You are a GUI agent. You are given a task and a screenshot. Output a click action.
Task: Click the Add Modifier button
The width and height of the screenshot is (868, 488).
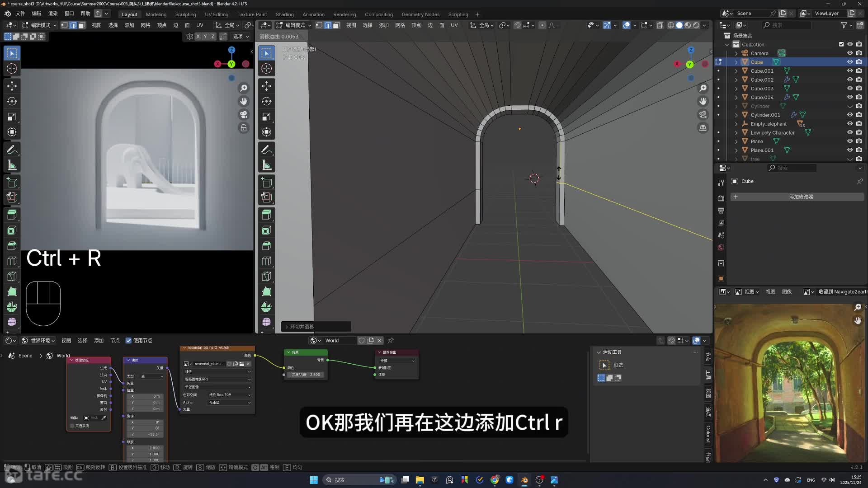click(x=801, y=197)
